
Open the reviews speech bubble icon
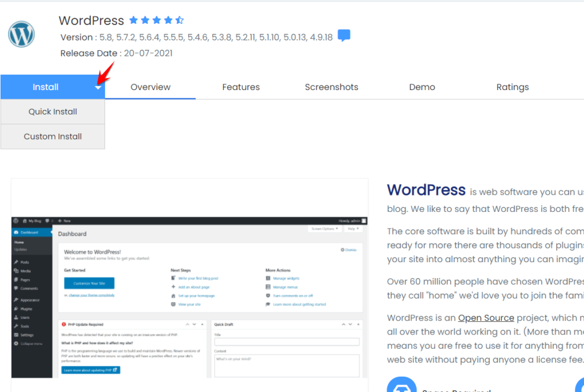344,36
